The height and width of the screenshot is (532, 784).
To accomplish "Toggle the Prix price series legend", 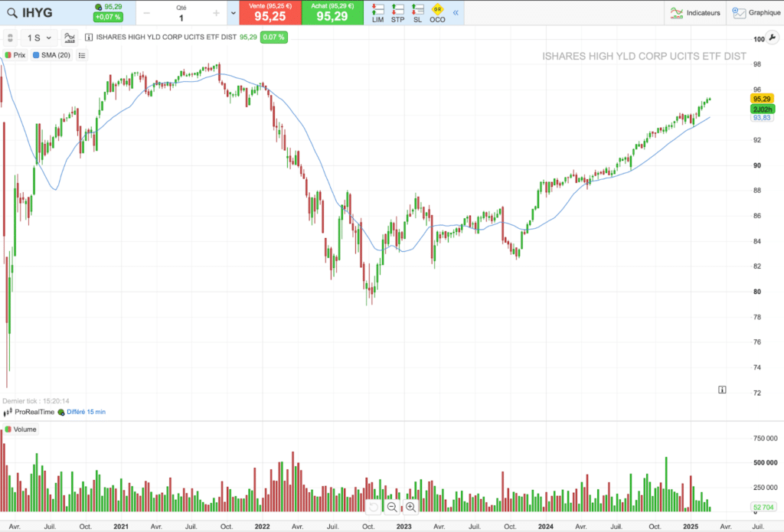I will tap(15, 55).
